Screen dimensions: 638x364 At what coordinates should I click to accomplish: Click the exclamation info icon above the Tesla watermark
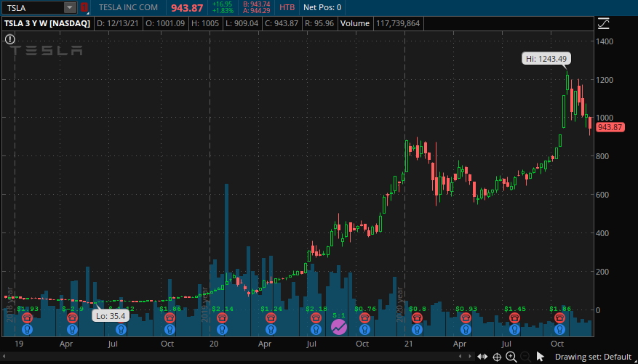point(10,39)
